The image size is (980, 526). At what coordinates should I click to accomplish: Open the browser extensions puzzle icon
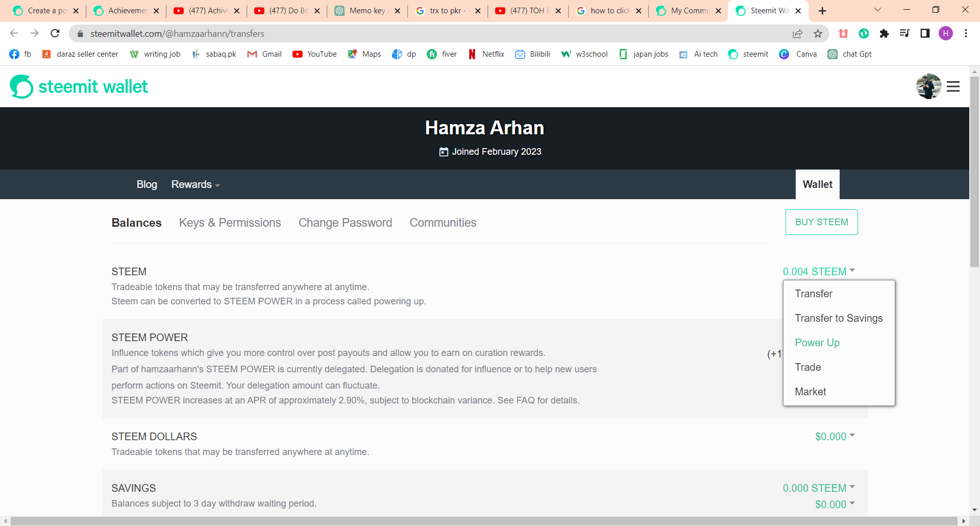pyautogui.click(x=884, y=34)
